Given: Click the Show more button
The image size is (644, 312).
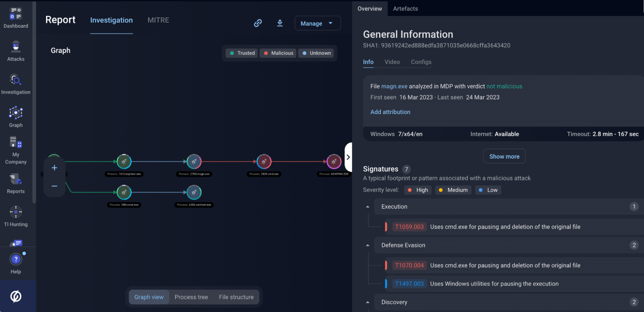Looking at the screenshot, I should tap(504, 157).
